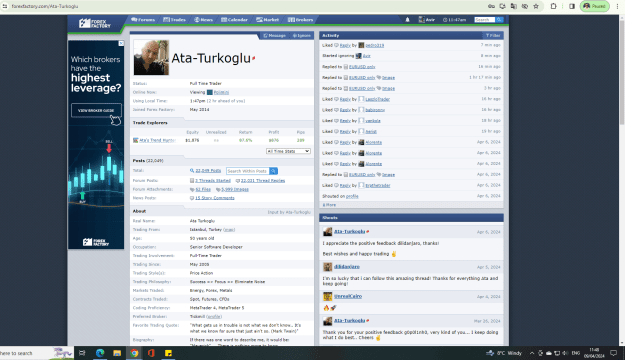The width and height of the screenshot is (625, 360).
Task: Open the notifications bell icon
Action: pos(407,20)
